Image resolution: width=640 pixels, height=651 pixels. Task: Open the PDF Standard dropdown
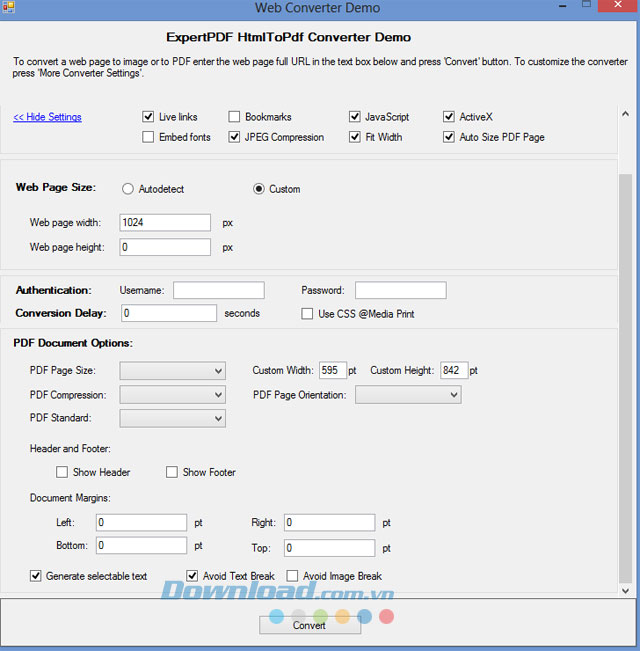[173, 418]
